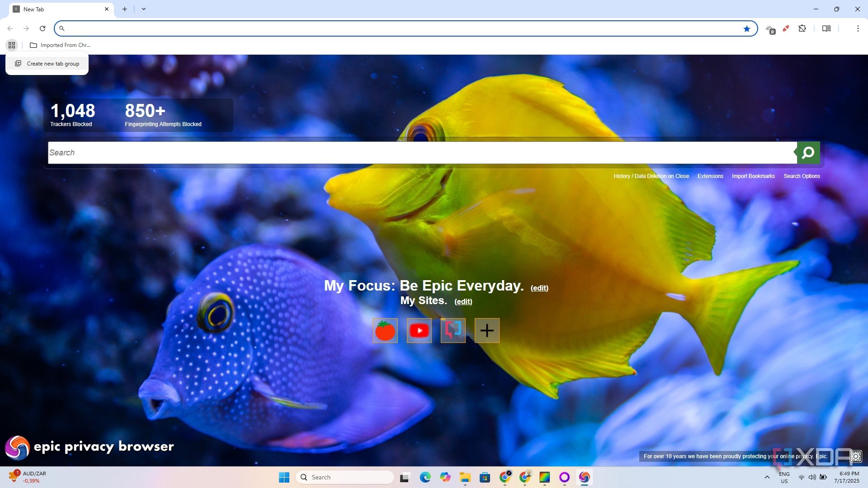Open File Explorer from the taskbar
Image resolution: width=868 pixels, height=488 pixels.
(x=465, y=477)
